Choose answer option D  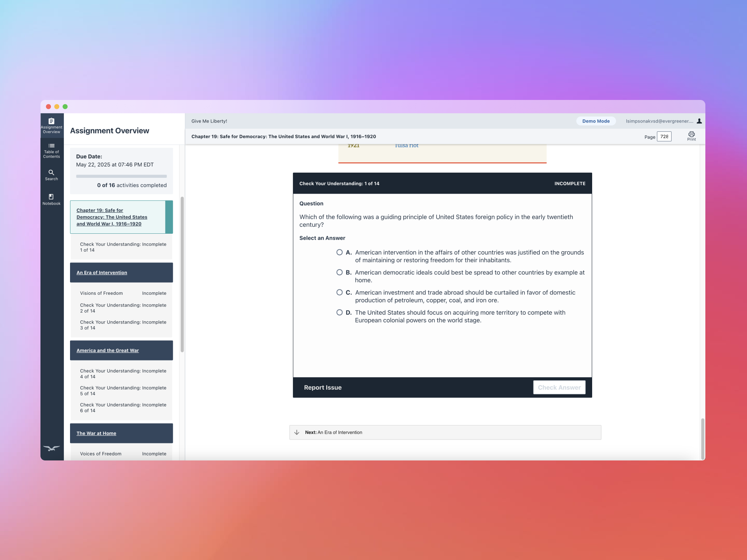(339, 312)
